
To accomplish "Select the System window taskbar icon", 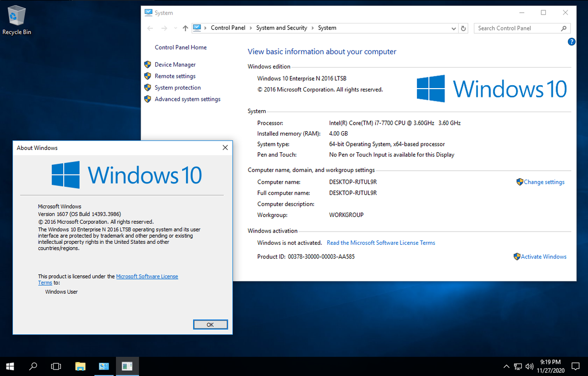I will click(x=104, y=366).
